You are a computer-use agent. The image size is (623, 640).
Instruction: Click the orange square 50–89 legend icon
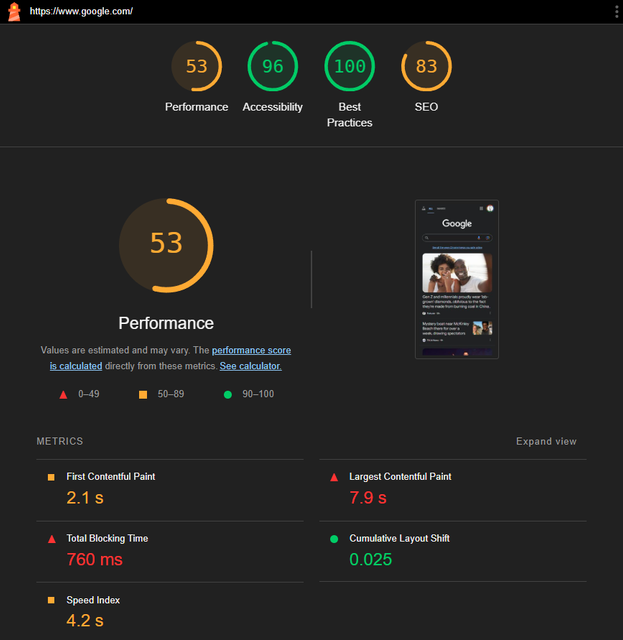[x=143, y=395]
